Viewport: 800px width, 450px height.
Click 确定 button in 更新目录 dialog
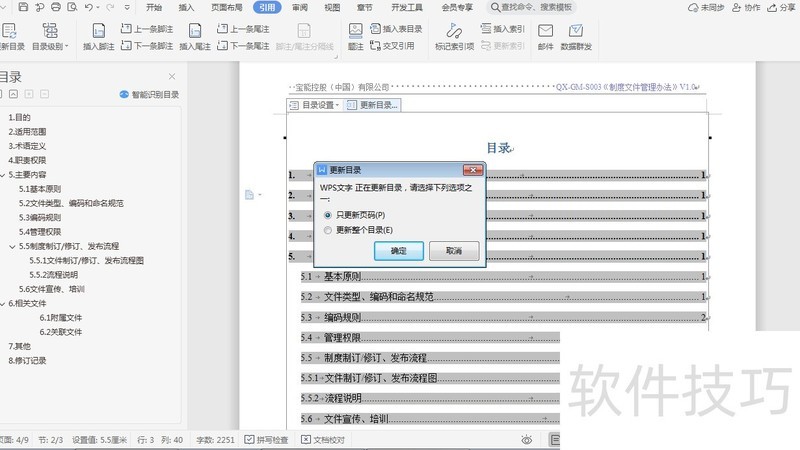point(398,251)
